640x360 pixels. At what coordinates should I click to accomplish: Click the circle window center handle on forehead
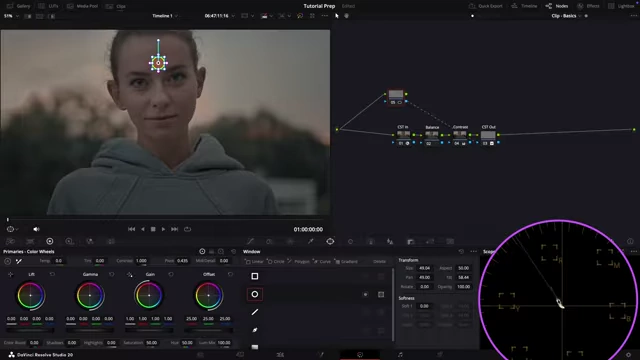point(158,63)
